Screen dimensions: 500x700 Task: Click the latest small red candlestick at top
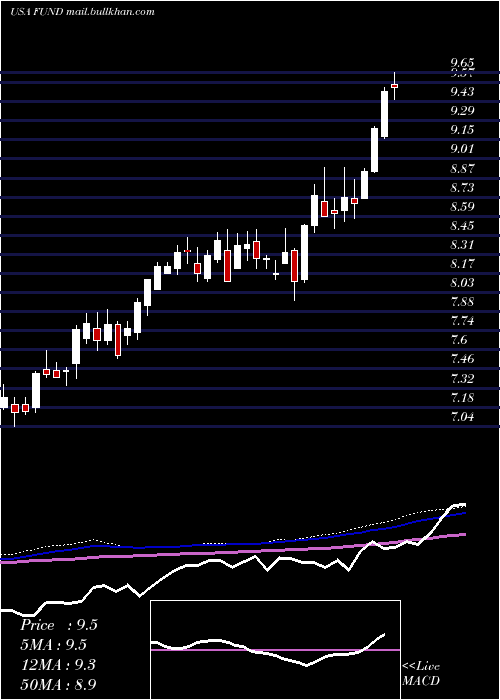pos(394,86)
